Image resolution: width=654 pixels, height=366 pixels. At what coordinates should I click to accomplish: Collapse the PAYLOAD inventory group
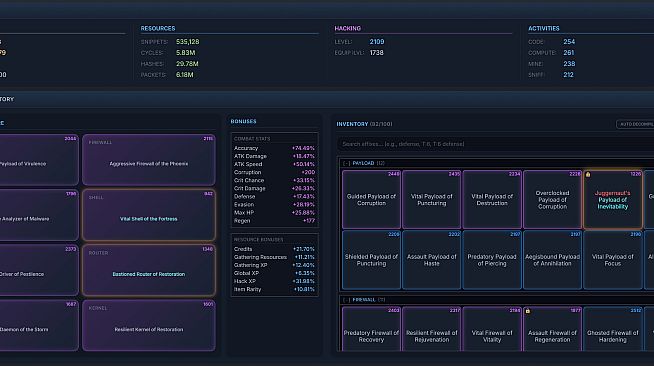pyautogui.click(x=346, y=163)
